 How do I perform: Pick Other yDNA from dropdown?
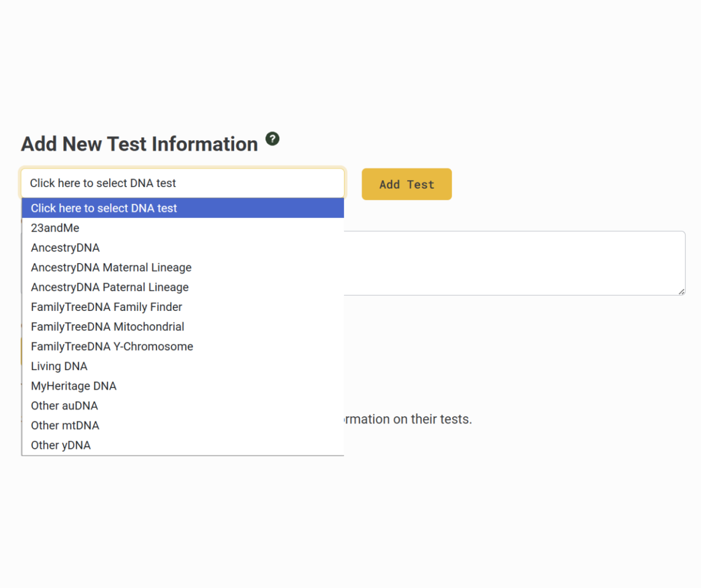click(183, 445)
